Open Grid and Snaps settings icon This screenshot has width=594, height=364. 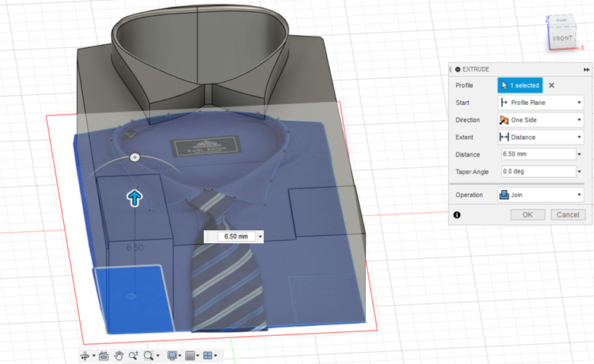tap(190, 355)
